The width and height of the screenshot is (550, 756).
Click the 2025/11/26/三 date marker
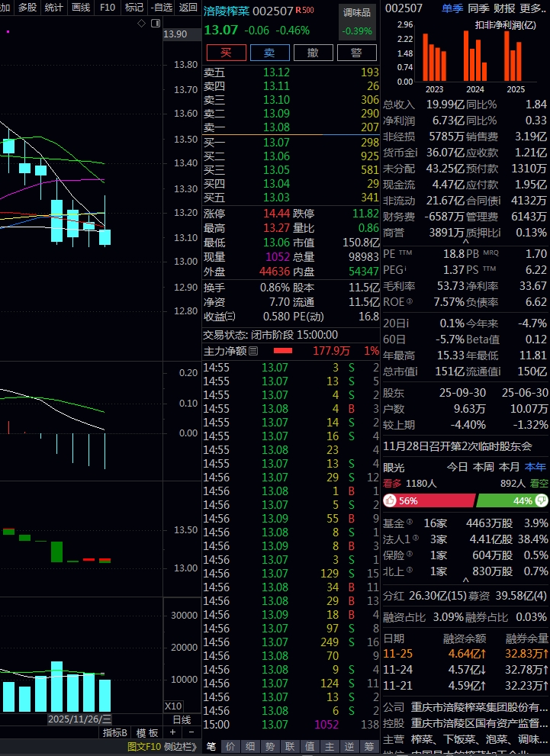coord(79,719)
